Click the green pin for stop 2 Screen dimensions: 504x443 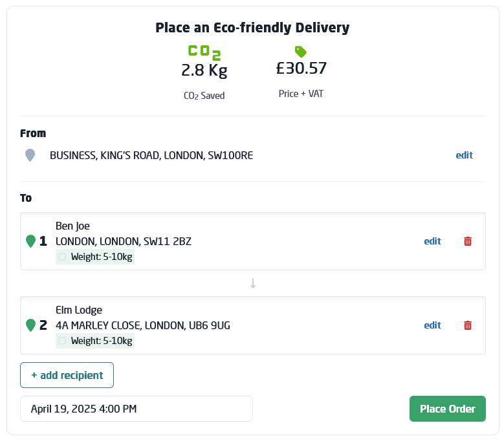[30, 325]
